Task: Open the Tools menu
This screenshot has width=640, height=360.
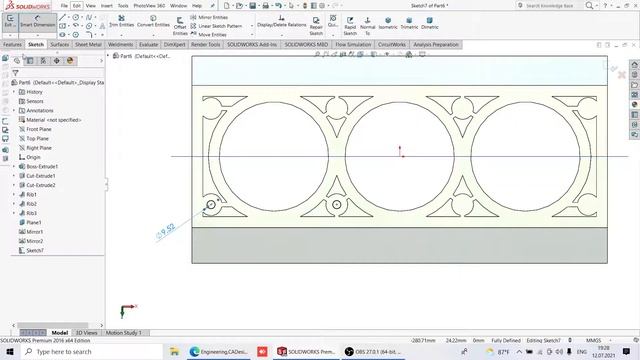Action: tap(123, 6)
